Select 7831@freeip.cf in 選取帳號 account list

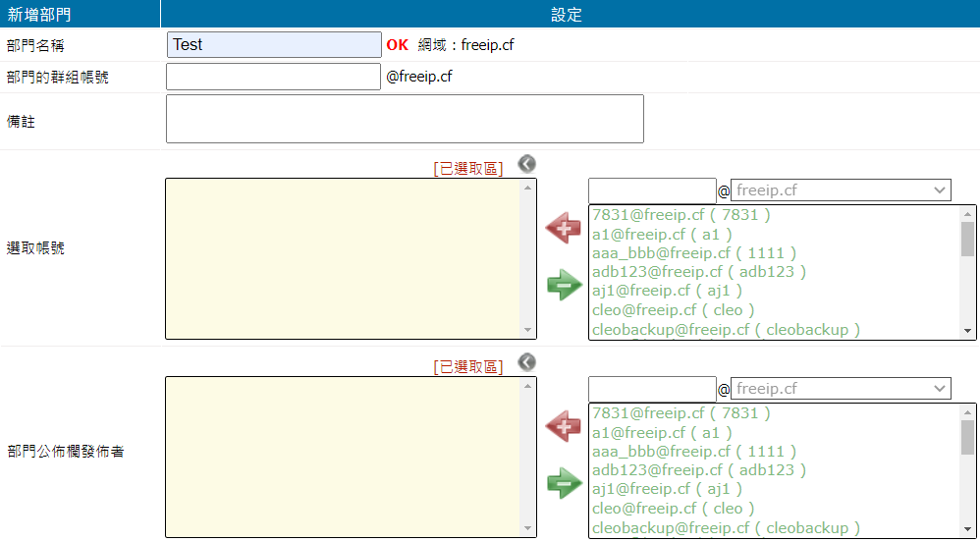(x=681, y=215)
